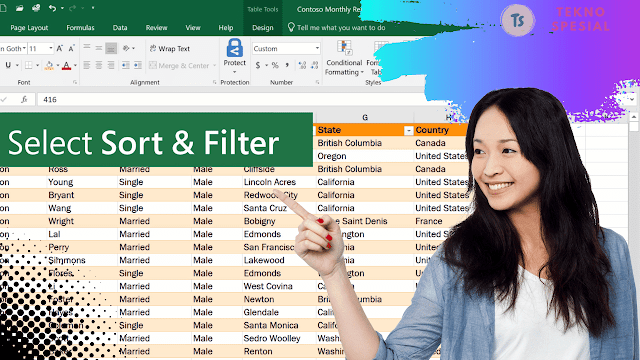Select column G header
Viewport: 640px width, 360px height.
[x=364, y=118]
